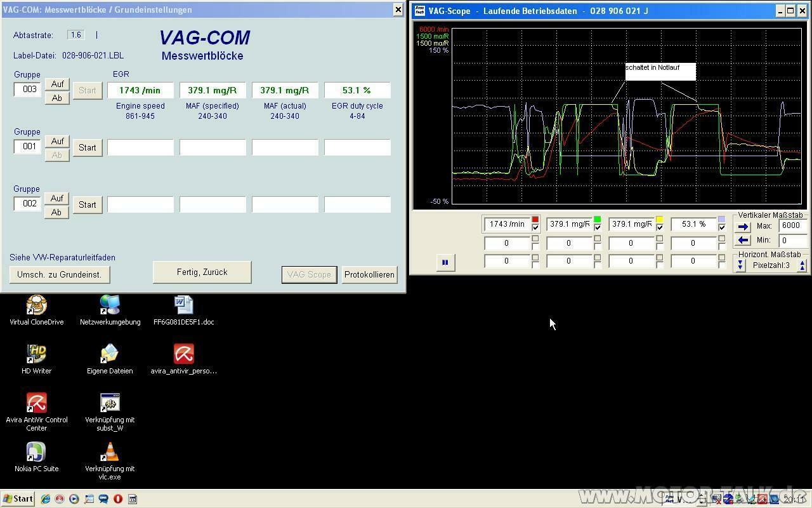Click the Ross-Tech VAG-Scope window icon
Image resolution: width=812 pixels, height=508 pixels.
419,11
